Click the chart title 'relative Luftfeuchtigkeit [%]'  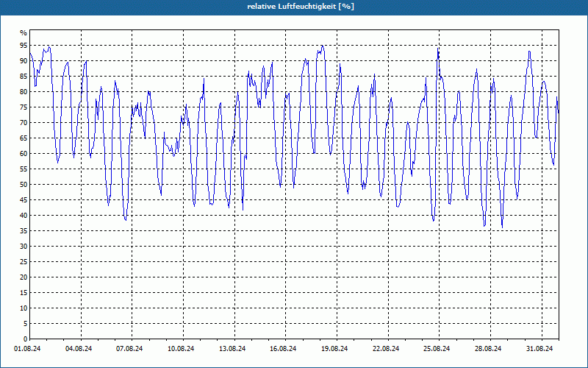coord(301,7)
